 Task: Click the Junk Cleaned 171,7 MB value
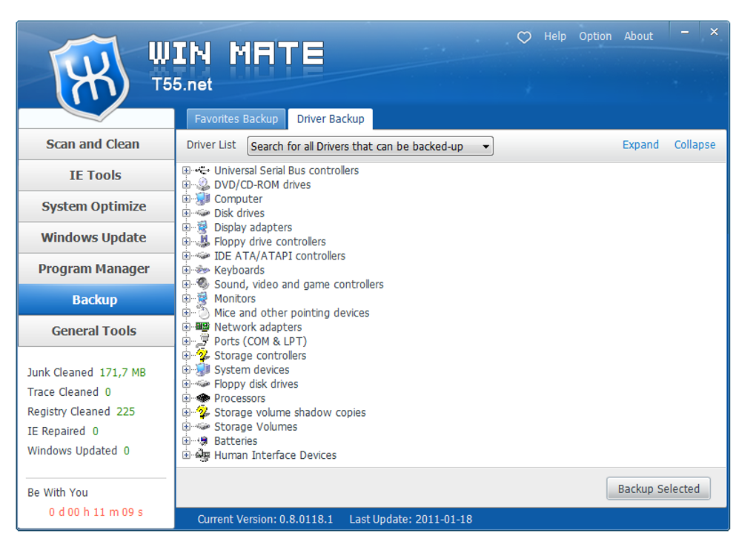point(122,372)
